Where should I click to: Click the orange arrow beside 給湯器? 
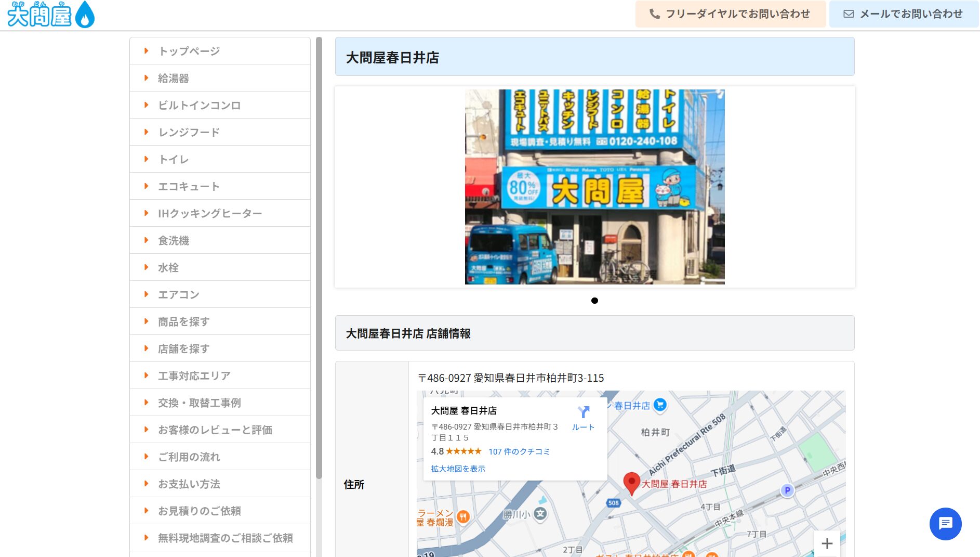146,78
